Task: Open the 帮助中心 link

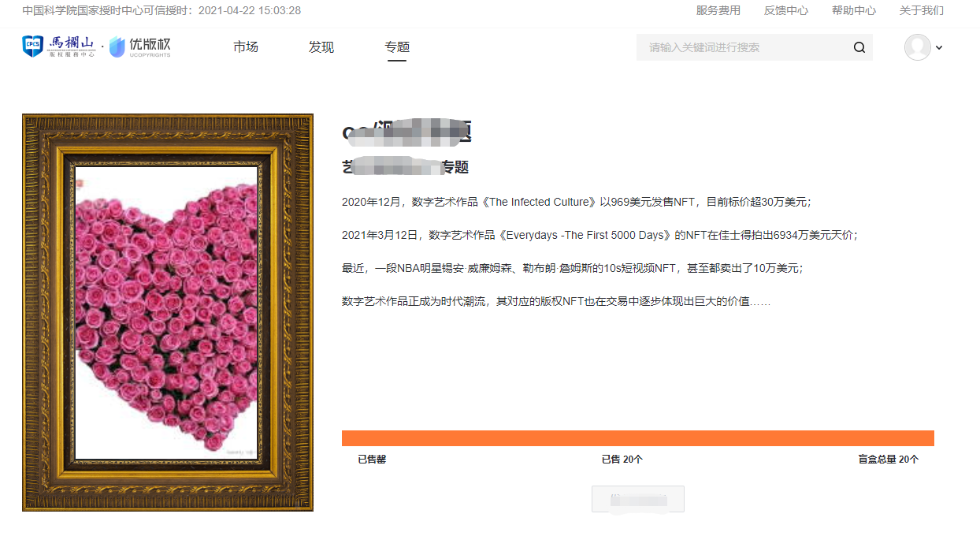Action: [854, 10]
